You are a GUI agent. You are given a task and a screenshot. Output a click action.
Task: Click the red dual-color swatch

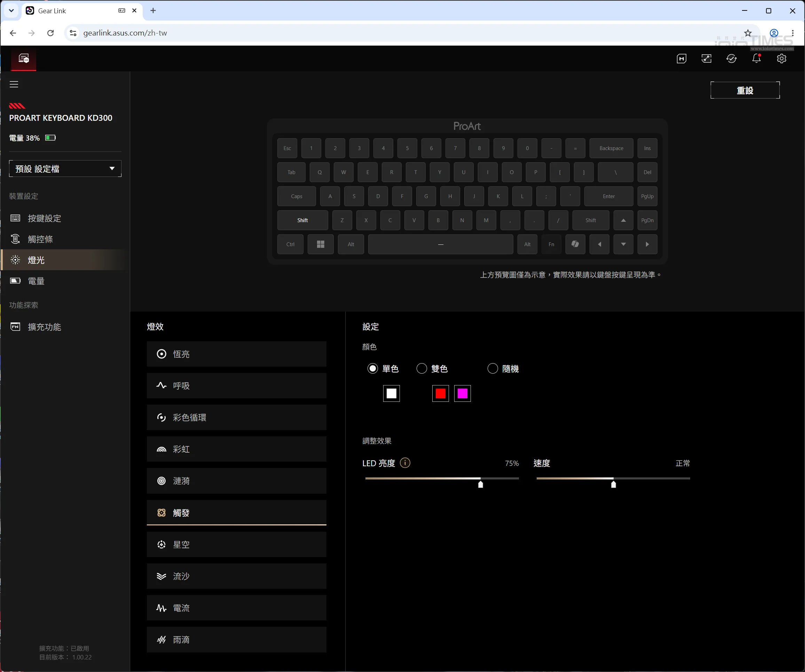[441, 393]
